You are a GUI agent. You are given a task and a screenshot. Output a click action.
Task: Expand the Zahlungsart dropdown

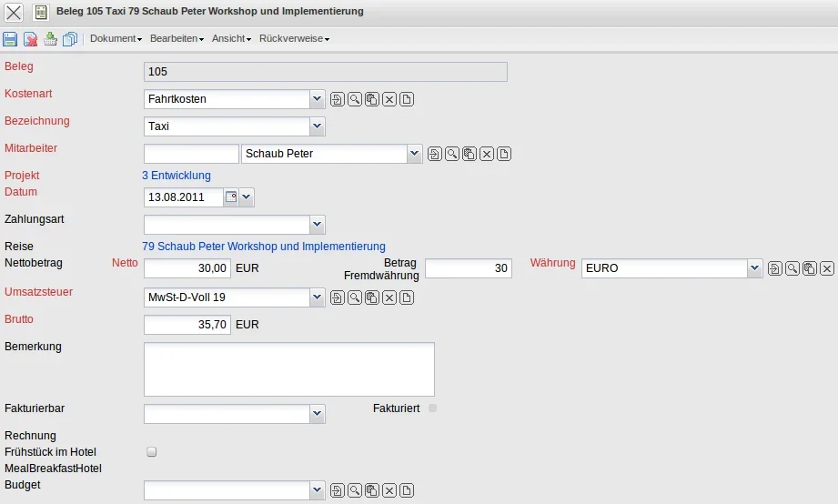click(317, 225)
